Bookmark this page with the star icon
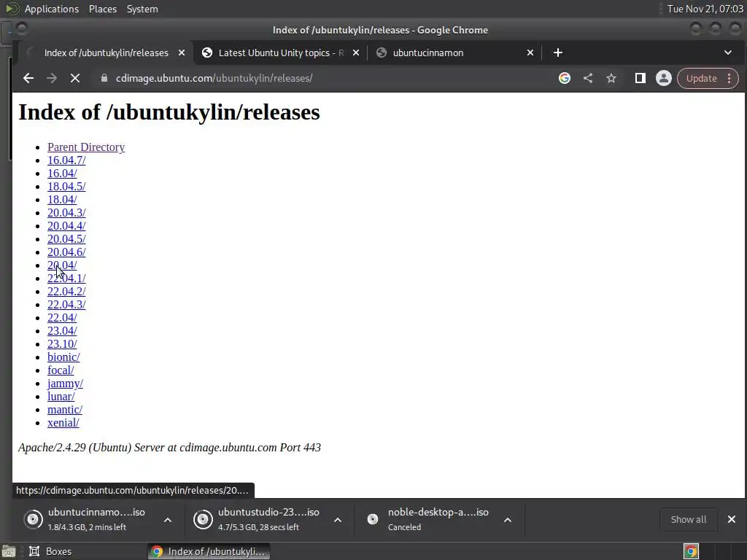 pos(611,78)
